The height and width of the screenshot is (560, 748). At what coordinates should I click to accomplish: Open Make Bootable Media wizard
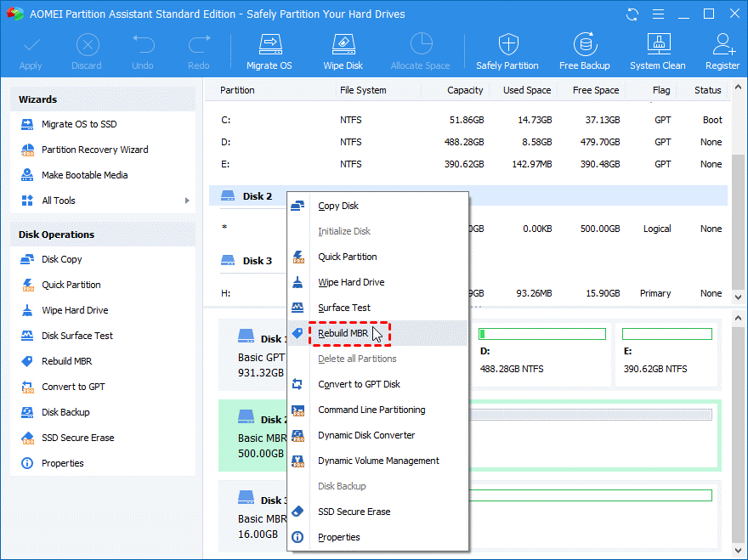point(84,175)
